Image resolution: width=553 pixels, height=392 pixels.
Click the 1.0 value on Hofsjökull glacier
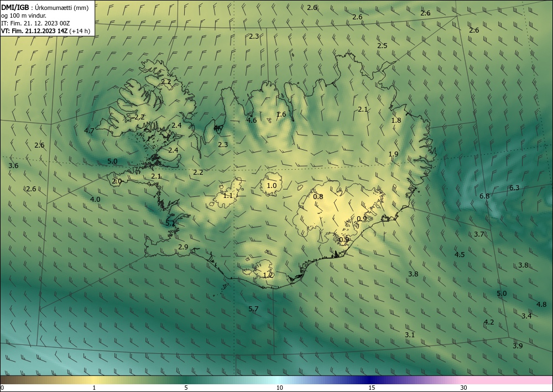pyautogui.click(x=272, y=185)
